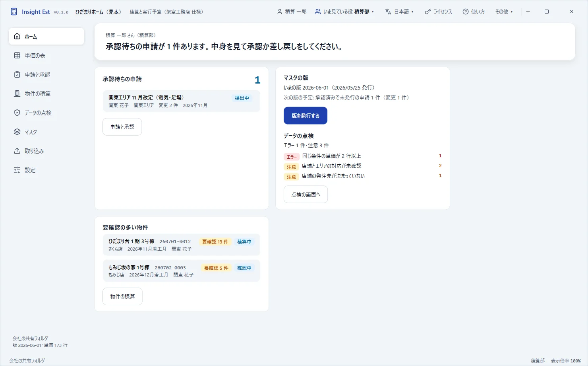Click the 物件の積算 button below property list

coord(122,296)
